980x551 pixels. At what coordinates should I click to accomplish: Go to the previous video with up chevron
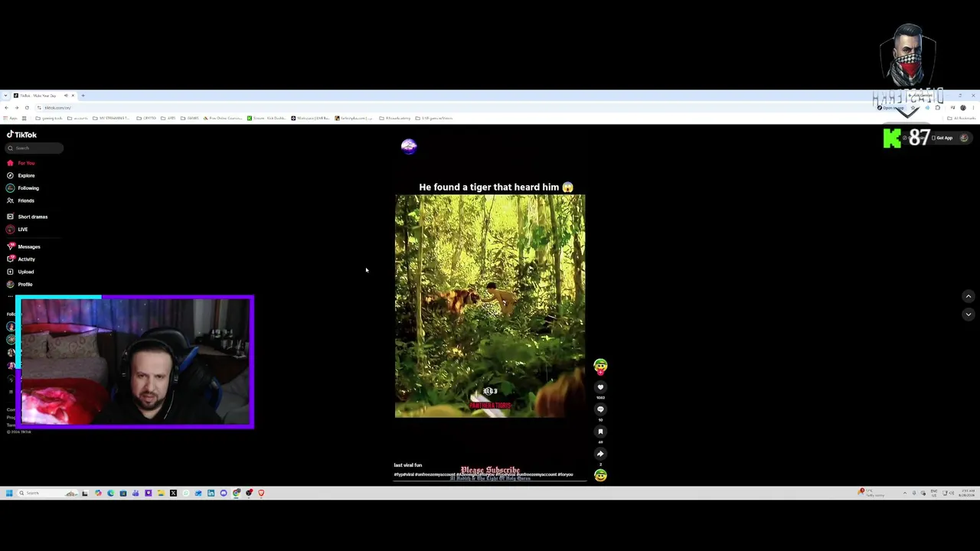[969, 296]
